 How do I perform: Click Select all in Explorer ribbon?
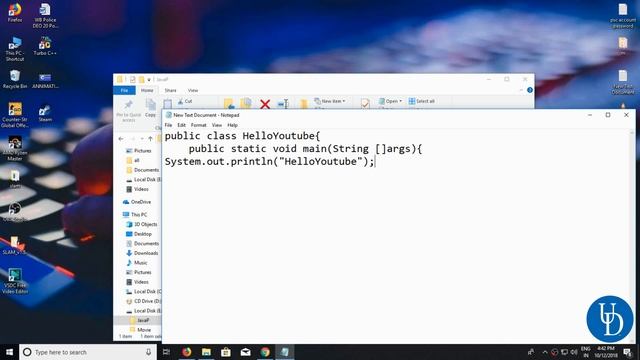pyautogui.click(x=422, y=101)
